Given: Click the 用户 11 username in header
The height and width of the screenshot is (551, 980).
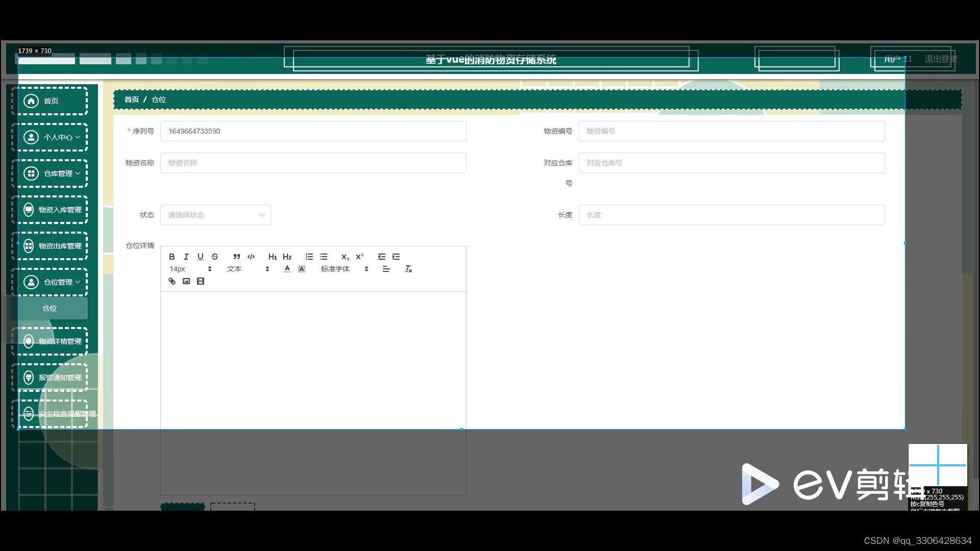Looking at the screenshot, I should click(x=898, y=59).
